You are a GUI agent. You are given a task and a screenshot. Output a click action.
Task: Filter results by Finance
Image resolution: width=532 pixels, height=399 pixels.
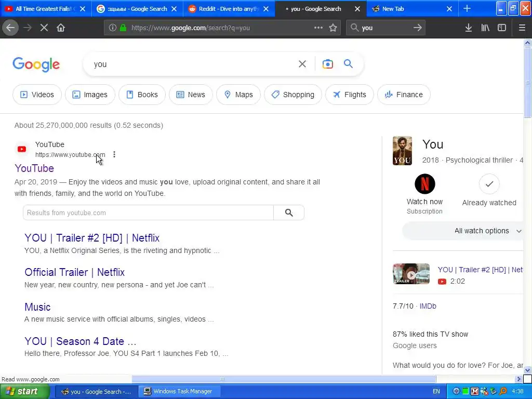click(404, 95)
